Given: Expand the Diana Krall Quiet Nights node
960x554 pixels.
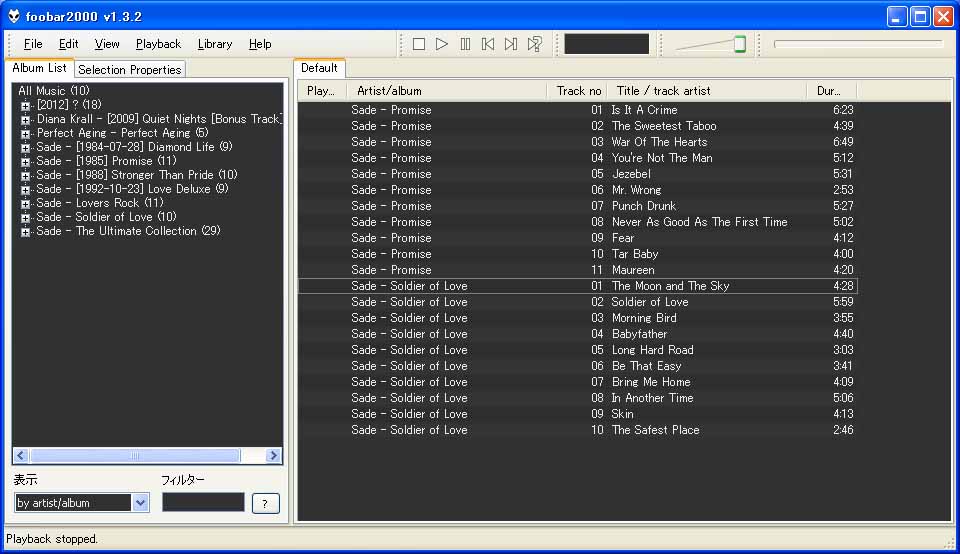Looking at the screenshot, I should [x=25, y=120].
